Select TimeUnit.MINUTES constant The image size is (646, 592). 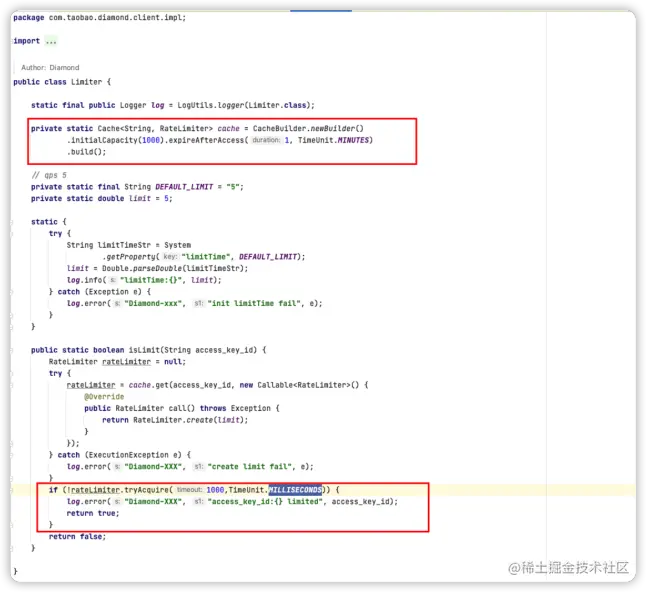click(335, 140)
